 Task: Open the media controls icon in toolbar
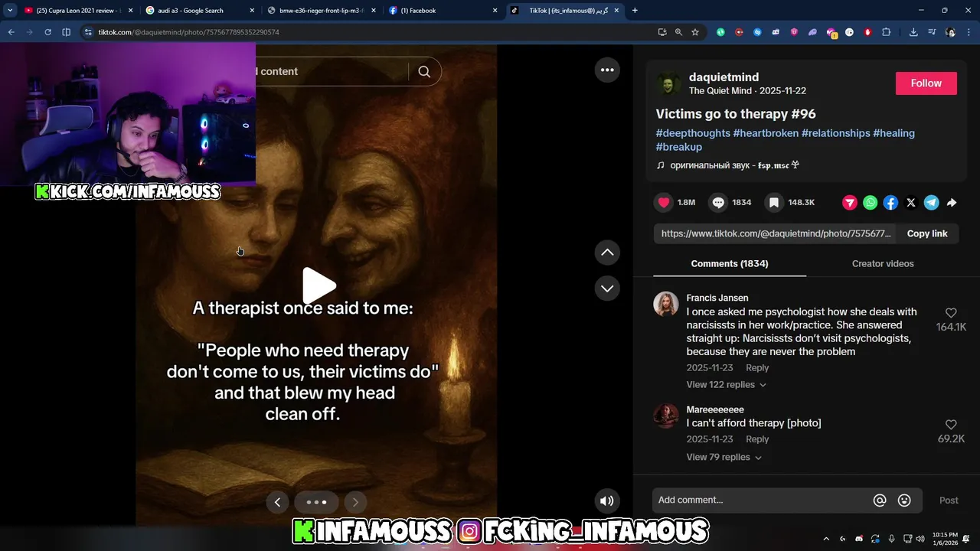pyautogui.click(x=932, y=32)
